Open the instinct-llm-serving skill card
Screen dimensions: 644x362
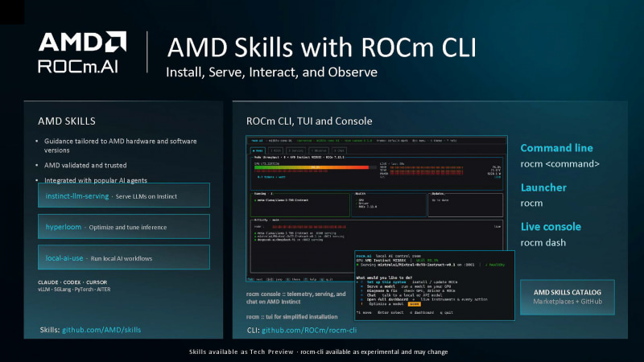124,195
